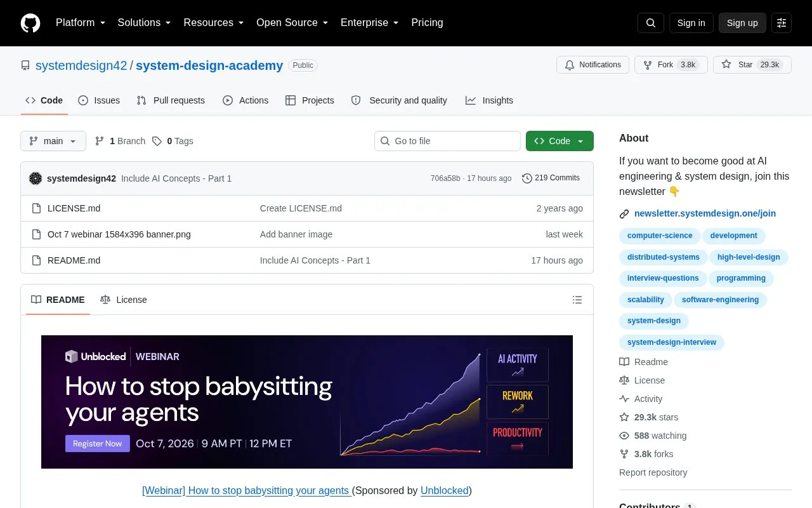Click the 0 Tags link

pyautogui.click(x=173, y=141)
